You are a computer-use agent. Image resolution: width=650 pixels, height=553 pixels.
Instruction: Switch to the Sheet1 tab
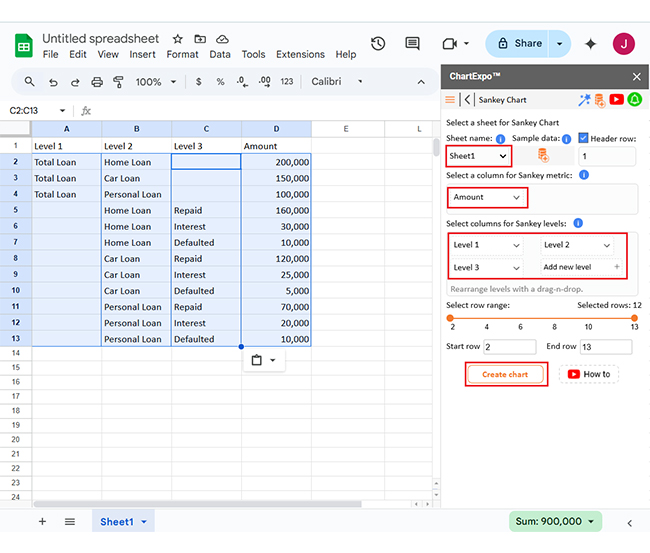tap(117, 522)
